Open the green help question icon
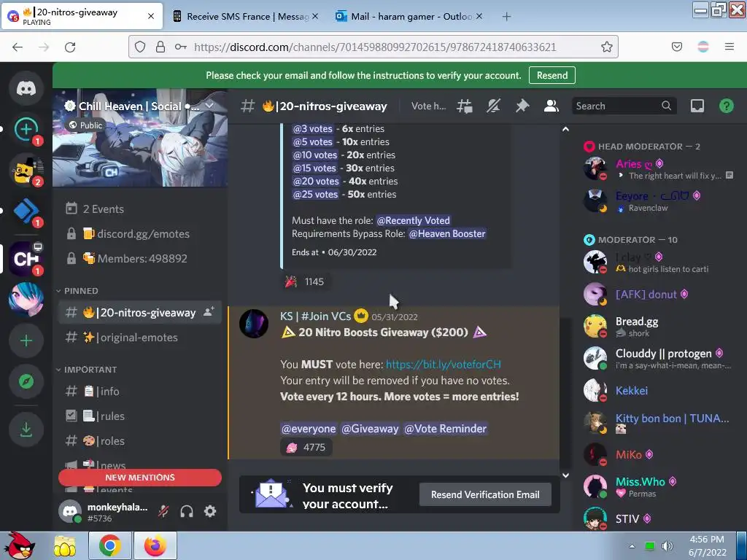The height and width of the screenshot is (560, 747). (726, 106)
